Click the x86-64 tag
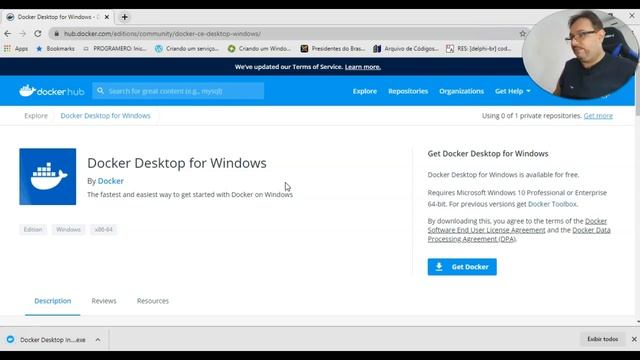The width and height of the screenshot is (640, 360). [x=103, y=229]
